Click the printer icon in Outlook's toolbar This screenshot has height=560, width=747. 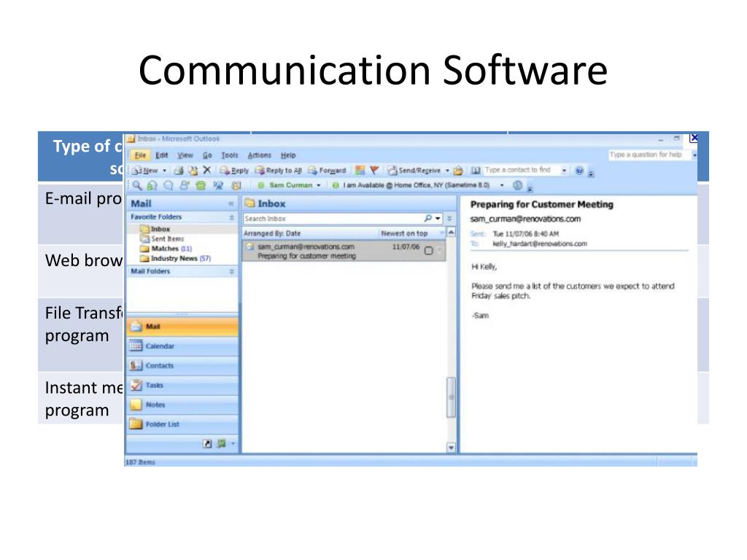[179, 171]
